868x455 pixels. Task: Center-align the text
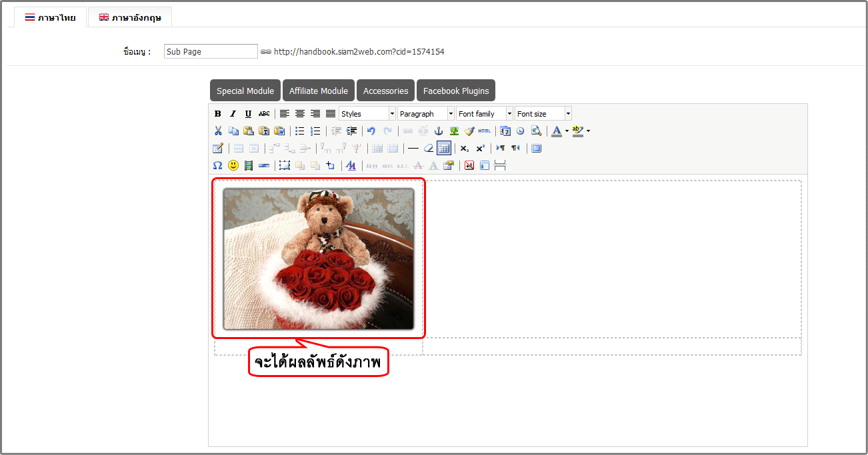300,114
